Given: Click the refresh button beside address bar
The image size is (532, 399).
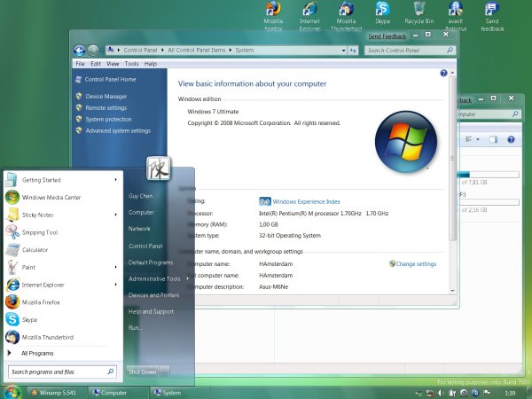Looking at the screenshot, I should [x=353, y=51].
